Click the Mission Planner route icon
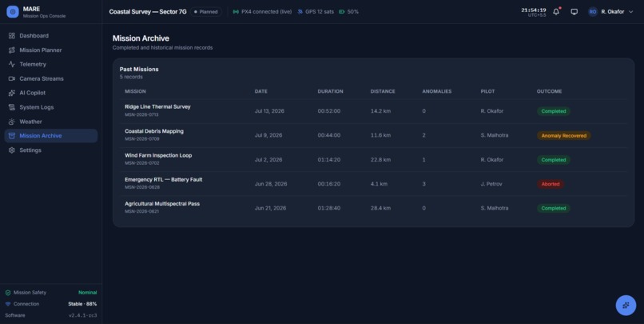This screenshot has height=324, width=644. (x=11, y=50)
